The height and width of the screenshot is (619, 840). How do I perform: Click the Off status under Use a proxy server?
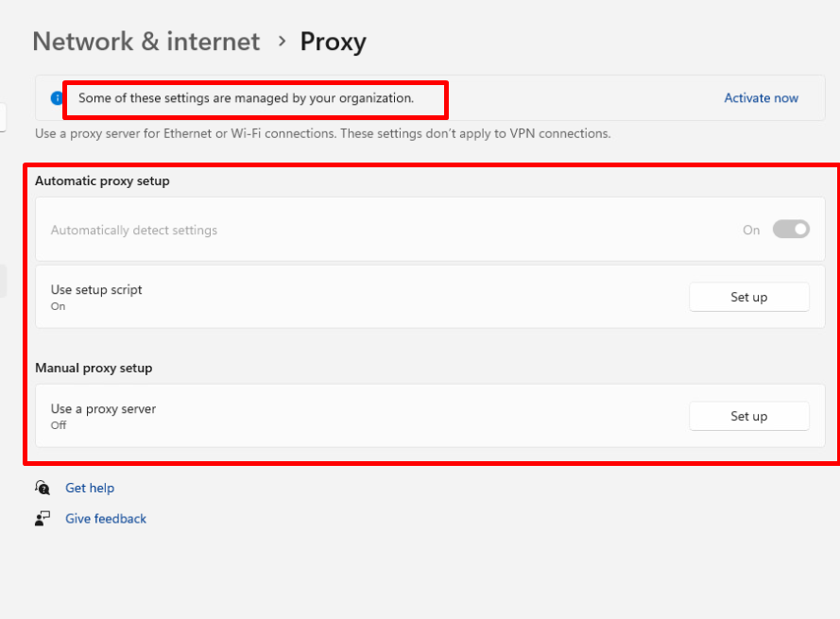pos(59,425)
